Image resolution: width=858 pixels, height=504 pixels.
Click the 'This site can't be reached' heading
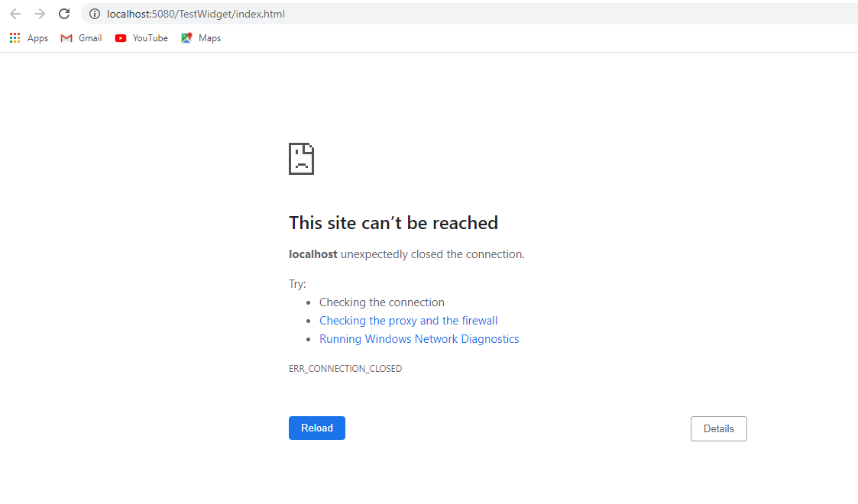393,223
